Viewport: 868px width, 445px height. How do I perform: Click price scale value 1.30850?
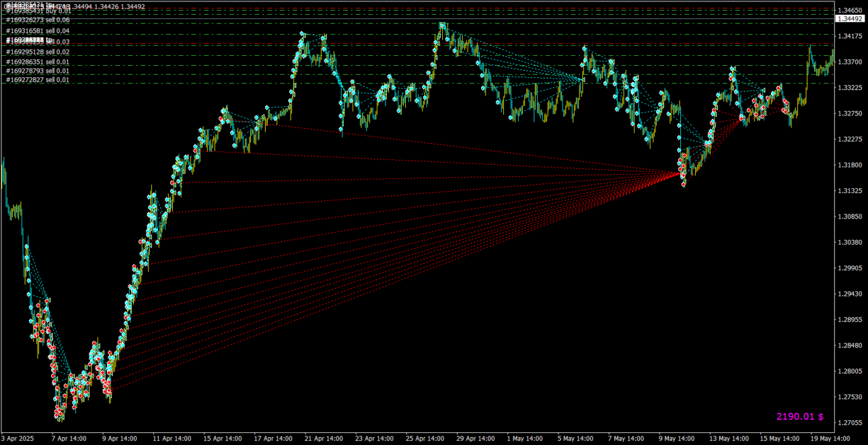(849, 216)
